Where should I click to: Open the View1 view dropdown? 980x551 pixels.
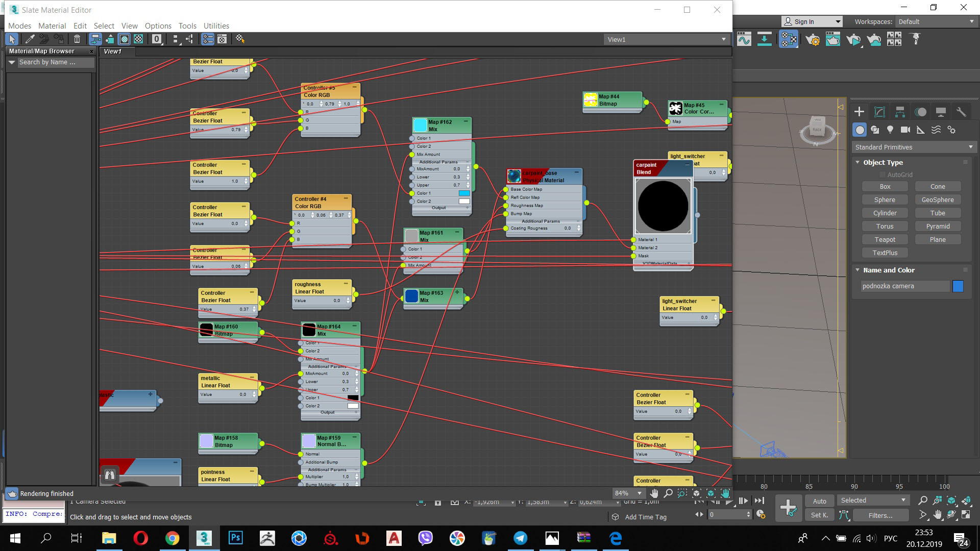[x=667, y=39]
